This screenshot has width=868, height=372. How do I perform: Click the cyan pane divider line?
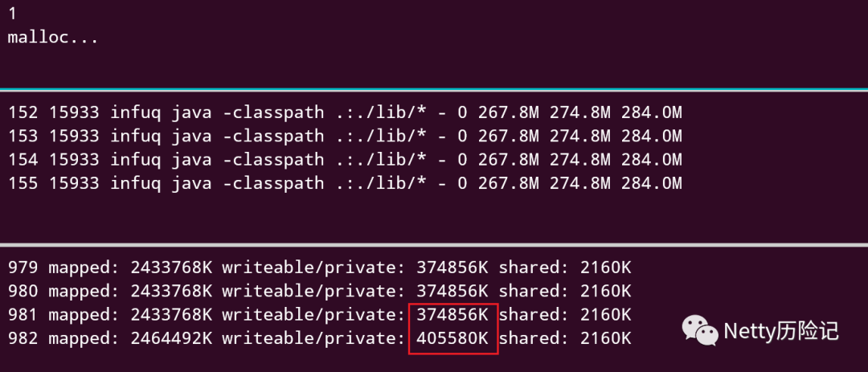434,89
